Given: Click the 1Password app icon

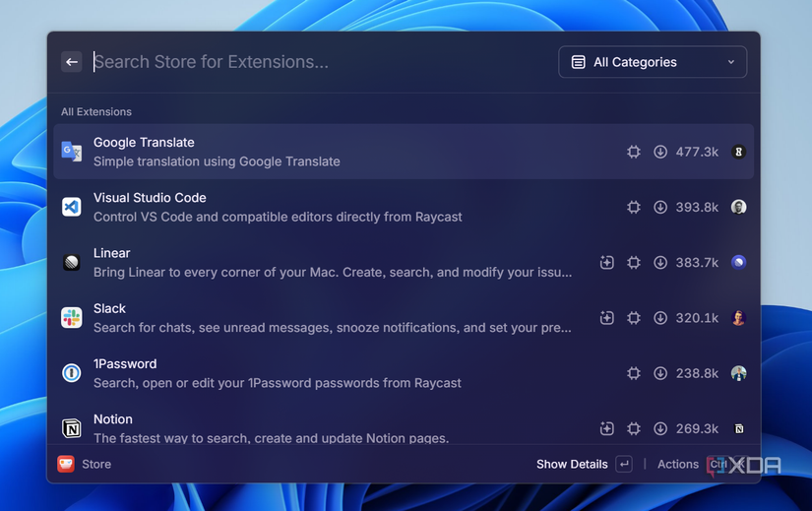Looking at the screenshot, I should (x=72, y=373).
